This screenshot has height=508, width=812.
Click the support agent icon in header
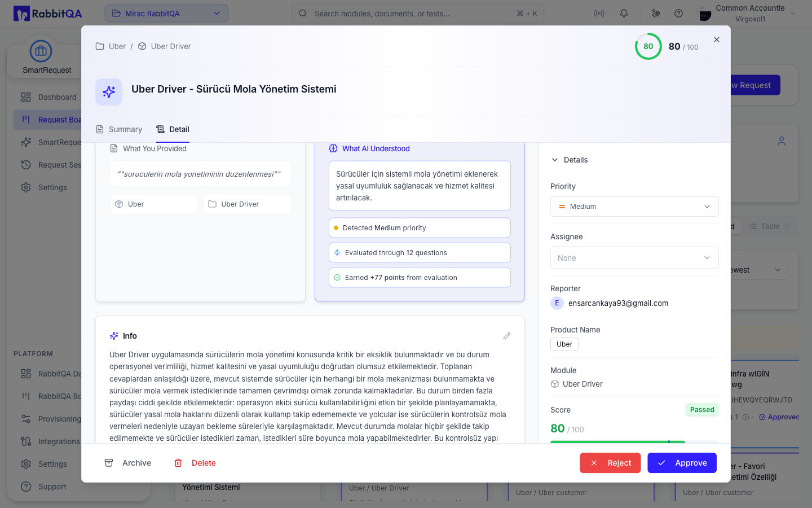pyautogui.click(x=656, y=14)
